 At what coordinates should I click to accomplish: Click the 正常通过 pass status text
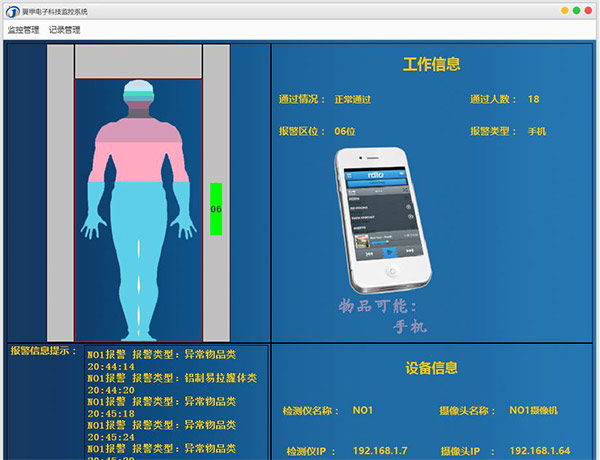click(x=353, y=99)
